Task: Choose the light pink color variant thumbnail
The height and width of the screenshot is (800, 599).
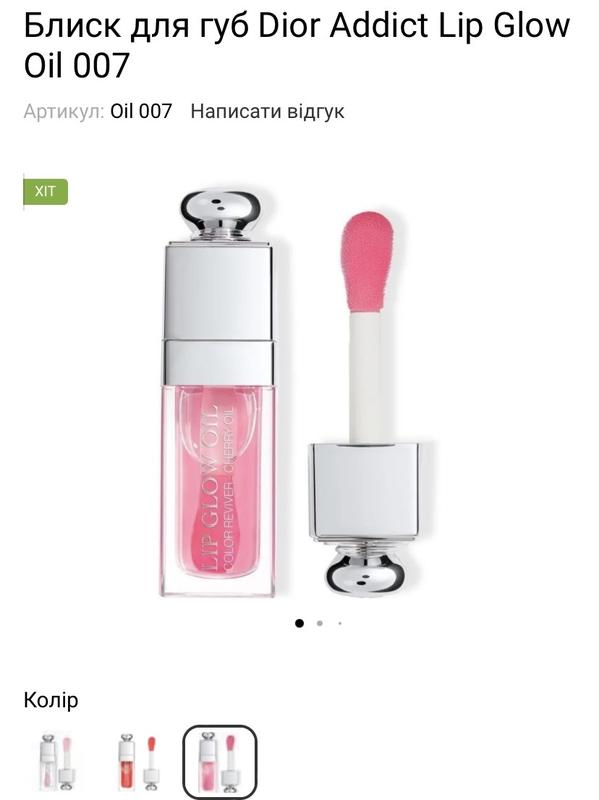Action: tap(57, 762)
